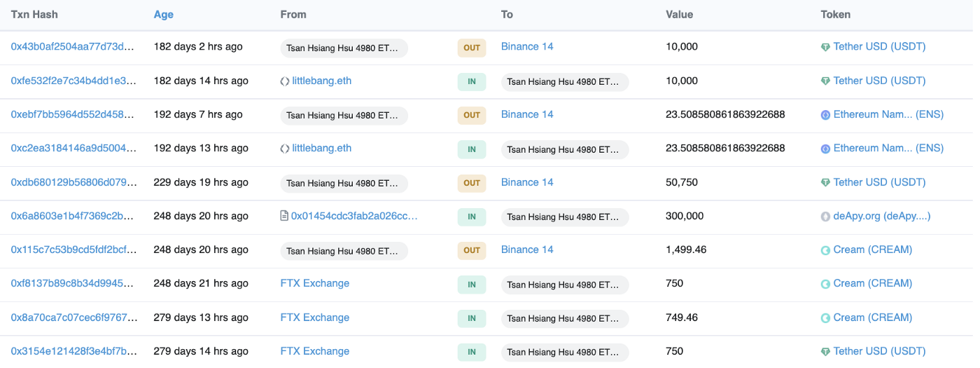Open Tether USD (USDT) token in last row
The image size is (980, 368).
[x=879, y=351]
